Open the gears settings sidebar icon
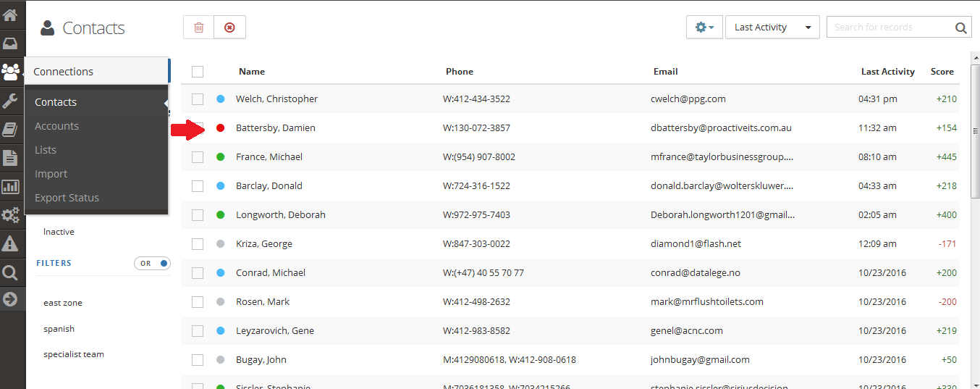 [10, 215]
